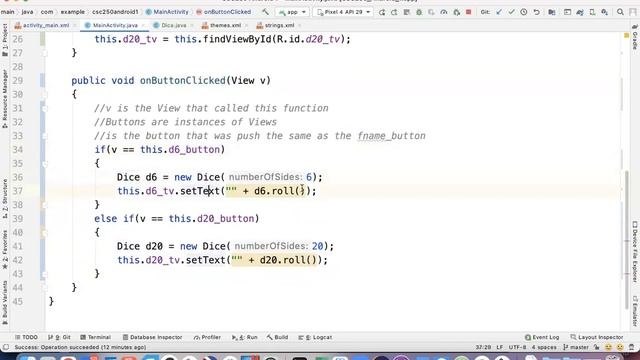
Task: Click the Project Structure folder icon
Action: point(551,12)
